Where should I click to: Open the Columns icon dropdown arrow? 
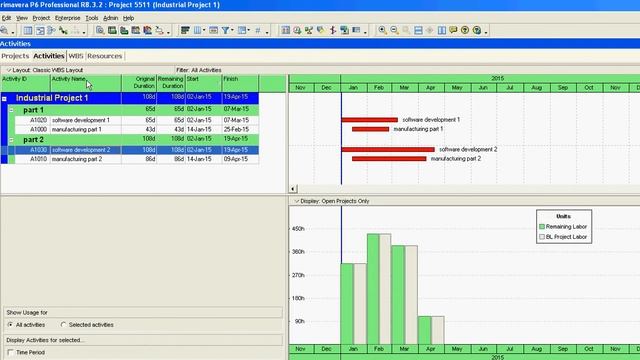204,30
